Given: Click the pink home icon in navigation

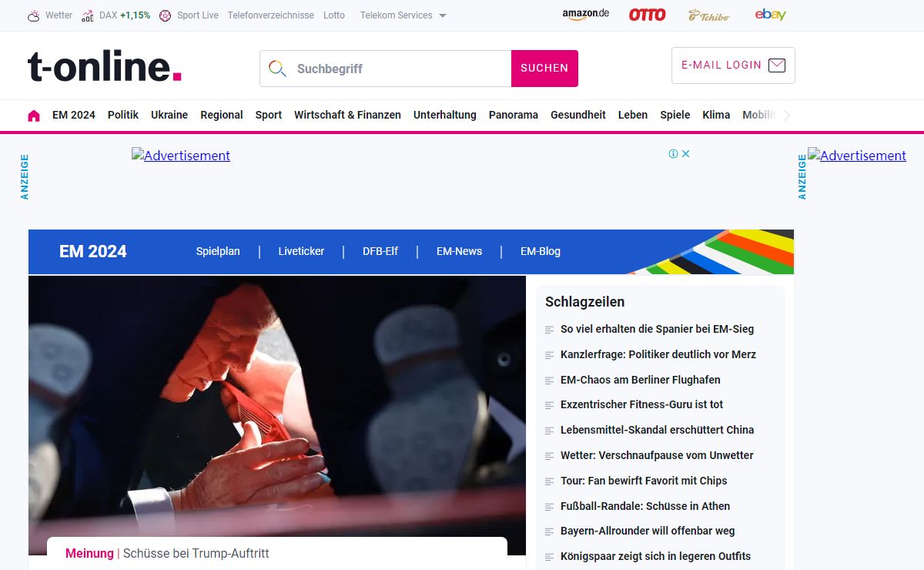Looking at the screenshot, I should [x=34, y=116].
